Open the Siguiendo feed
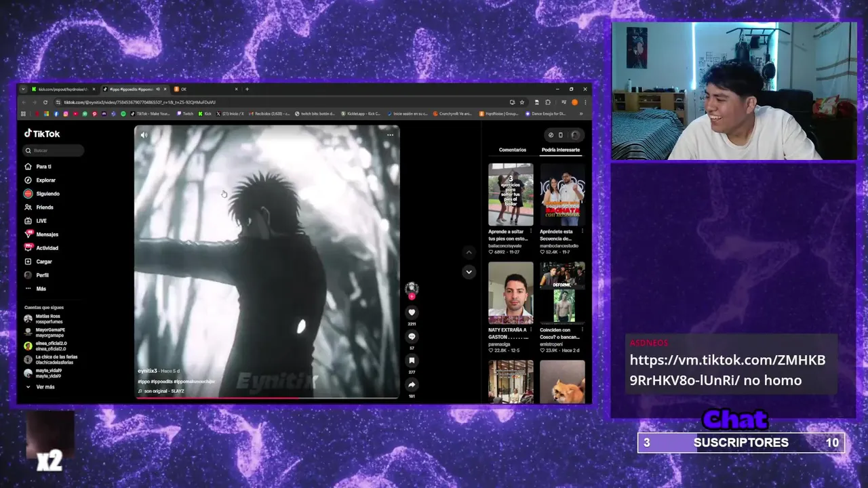Image resolution: width=868 pixels, height=488 pixels. (x=42, y=194)
